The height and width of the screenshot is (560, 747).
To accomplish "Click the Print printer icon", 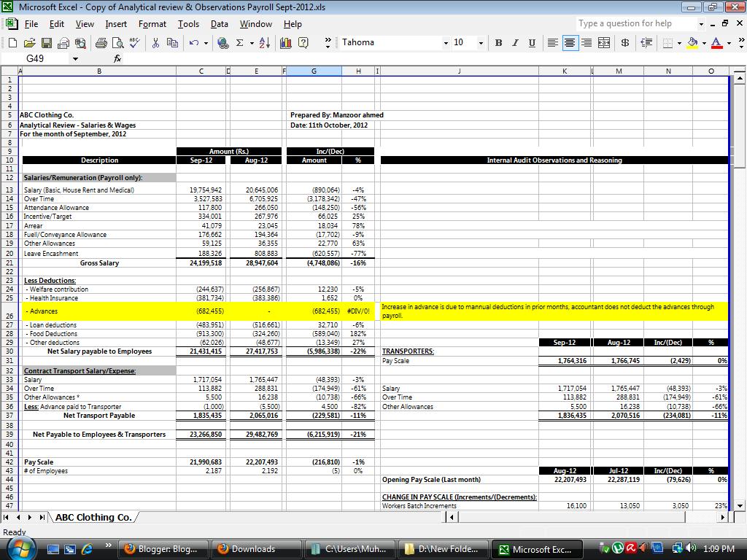I will click(x=63, y=43).
